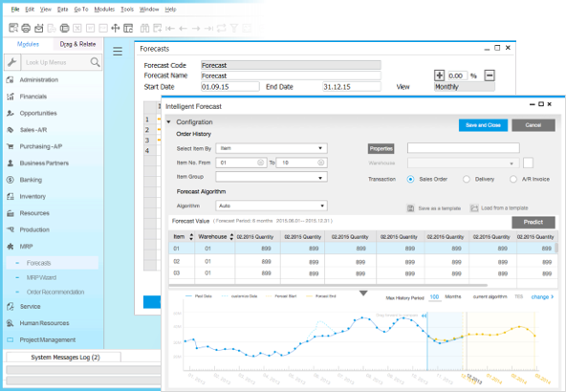Screen dimensions: 566x392
Task: Click the forecast table vertical scrollbar
Action: [x=556, y=248]
